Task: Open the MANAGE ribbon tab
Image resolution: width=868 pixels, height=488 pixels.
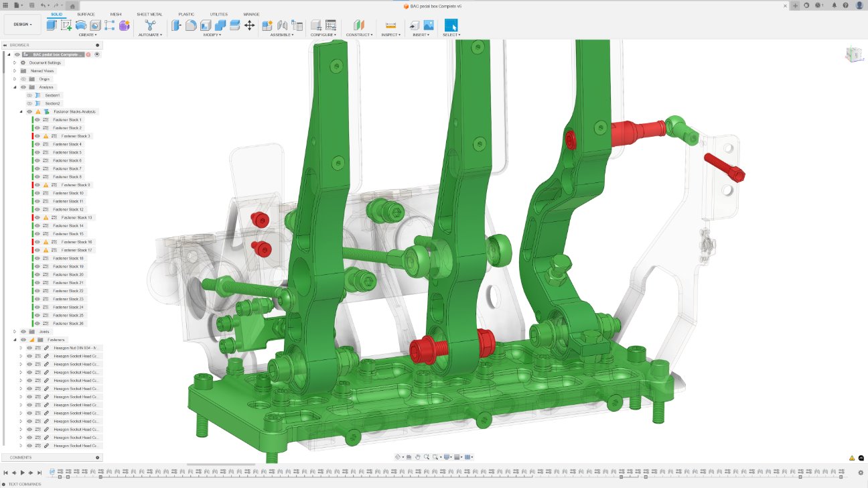Action: click(x=251, y=13)
